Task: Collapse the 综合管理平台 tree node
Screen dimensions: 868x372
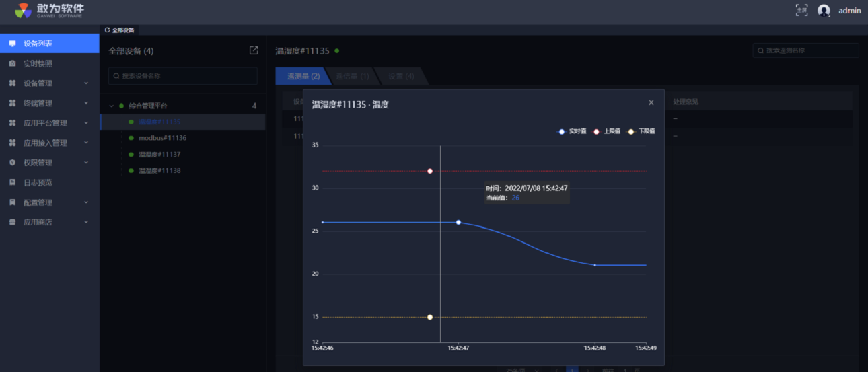Action: [112, 106]
